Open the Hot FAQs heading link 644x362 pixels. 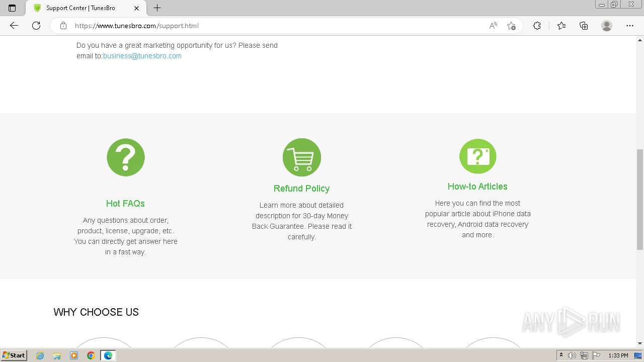point(125,203)
